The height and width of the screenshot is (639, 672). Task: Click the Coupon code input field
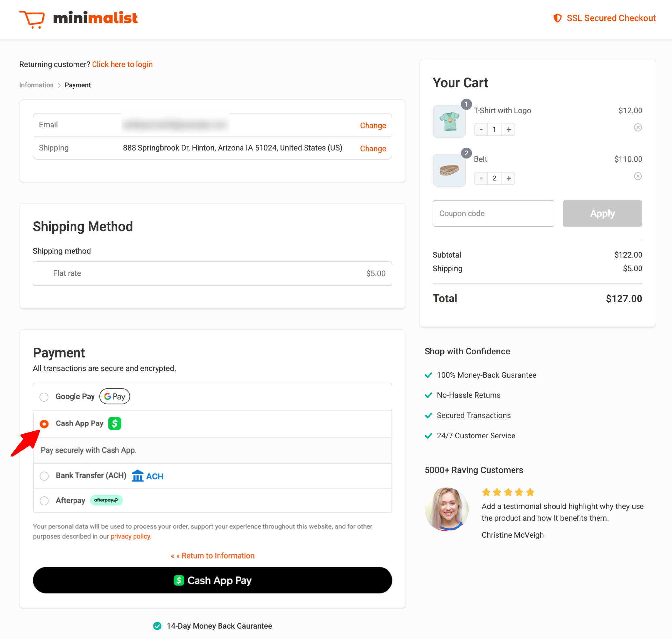(493, 213)
